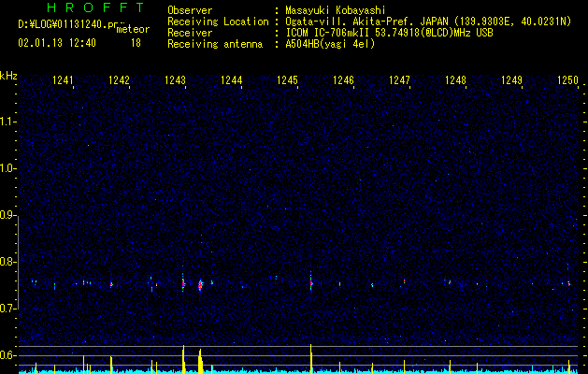Click the 0.6 frequency axis label
Screen dimensions: 588x374
tap(8, 355)
